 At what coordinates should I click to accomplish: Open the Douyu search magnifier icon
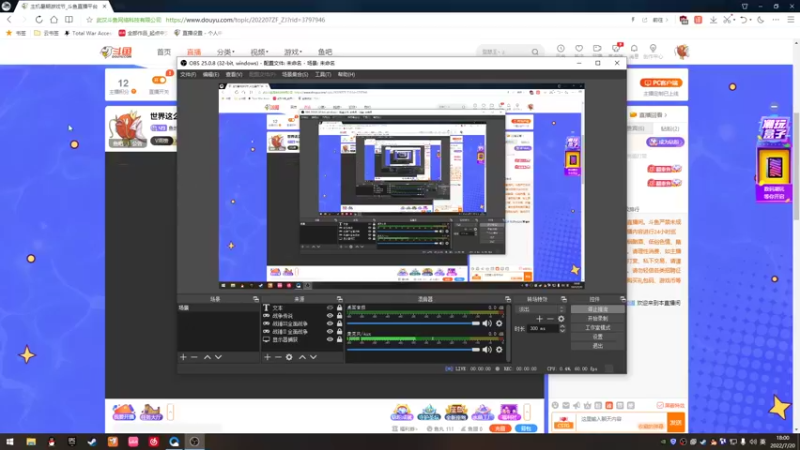[x=535, y=52]
